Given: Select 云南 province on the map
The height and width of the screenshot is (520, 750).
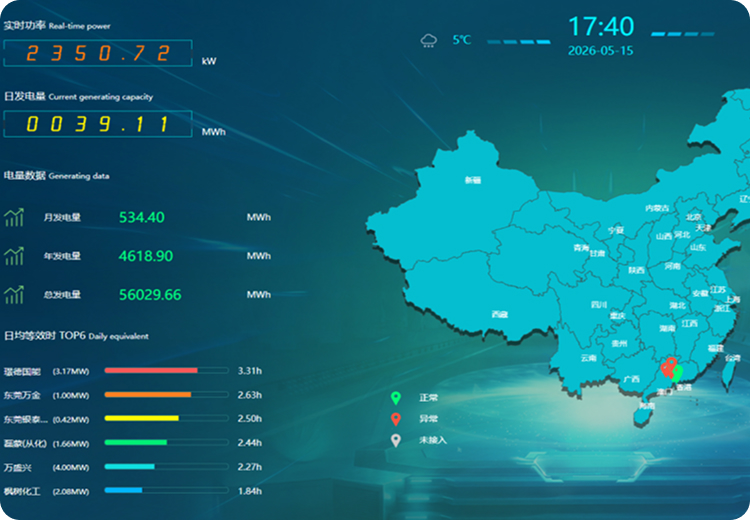Looking at the screenshot, I should click(x=588, y=358).
